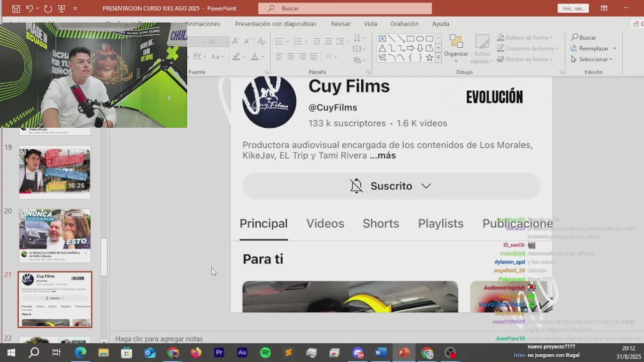This screenshot has width=644, height=362.
Task: Open the Presentación con diapositivas tab
Action: [276, 24]
